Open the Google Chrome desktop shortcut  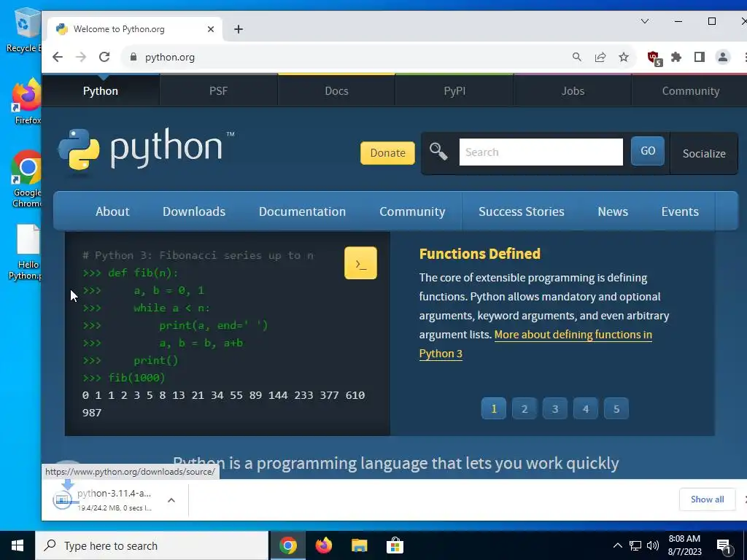point(27,179)
